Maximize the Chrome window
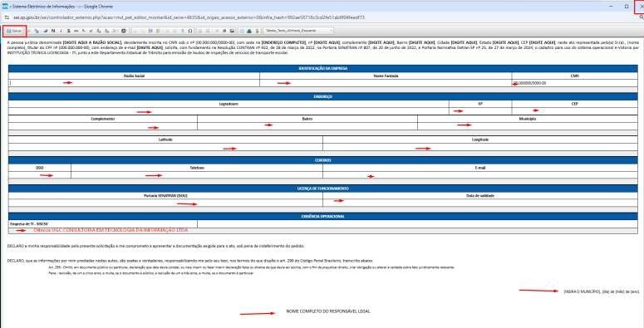 pyautogui.click(x=626, y=6)
